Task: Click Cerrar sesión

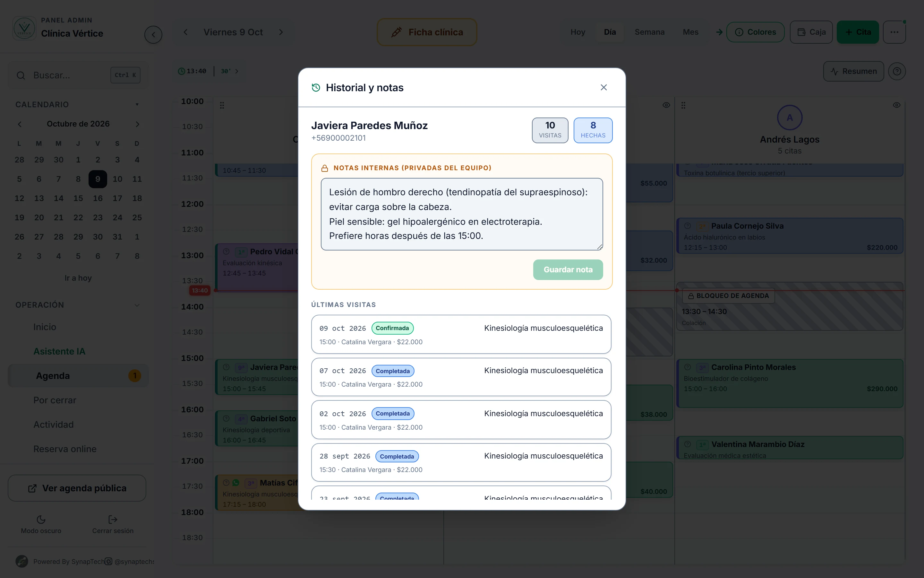Action: coord(113,524)
